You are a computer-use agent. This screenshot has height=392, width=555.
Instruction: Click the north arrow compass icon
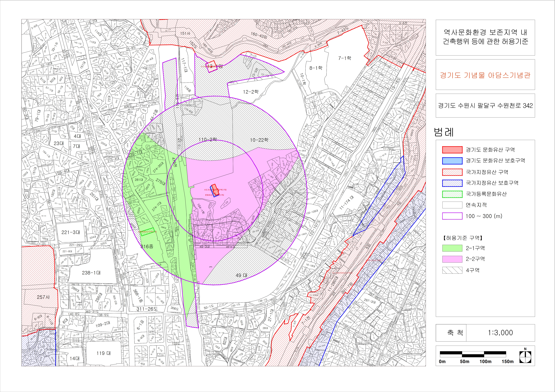click(525, 357)
